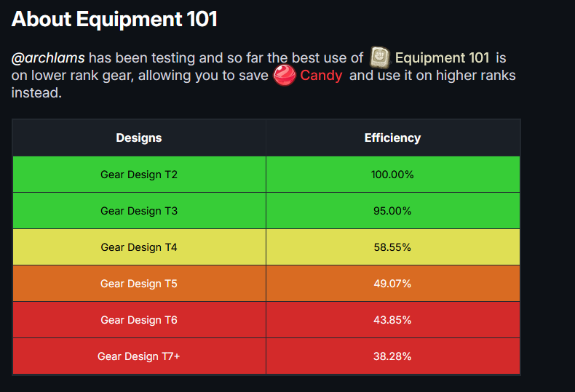Click the Efficiency column header
575x392 pixels.
[x=393, y=137]
